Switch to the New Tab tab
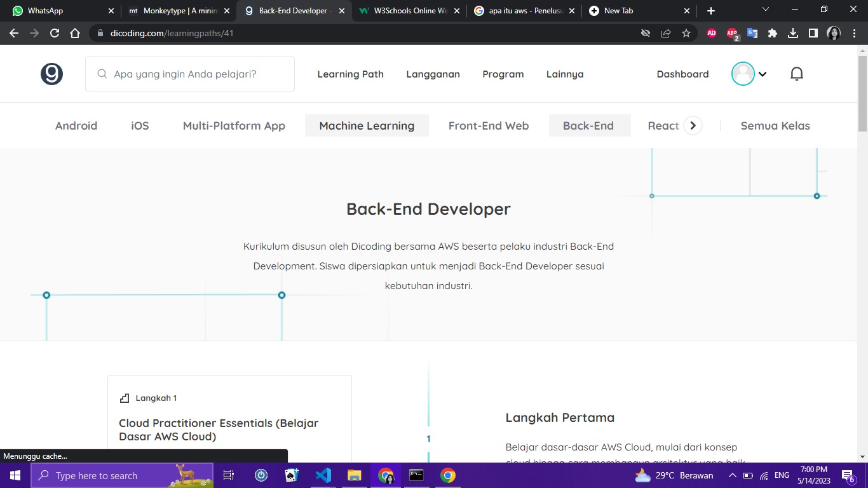This screenshot has height=488, width=868. click(x=639, y=11)
